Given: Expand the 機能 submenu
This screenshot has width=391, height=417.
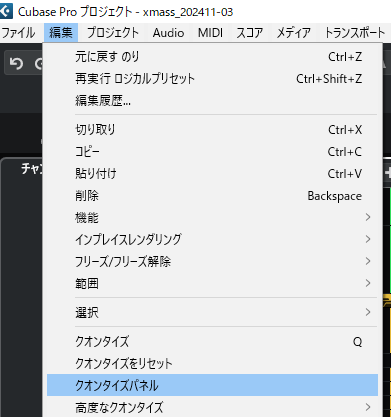Looking at the screenshot, I should [212, 218].
